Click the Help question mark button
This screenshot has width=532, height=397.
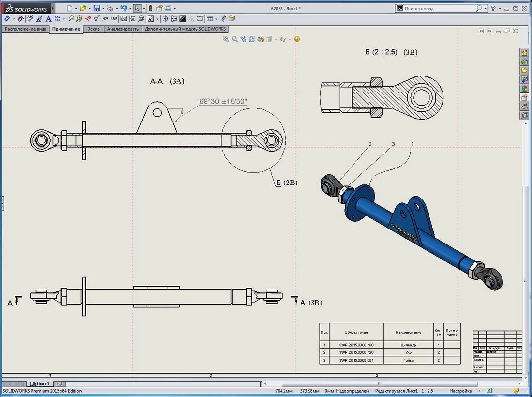[x=493, y=9]
